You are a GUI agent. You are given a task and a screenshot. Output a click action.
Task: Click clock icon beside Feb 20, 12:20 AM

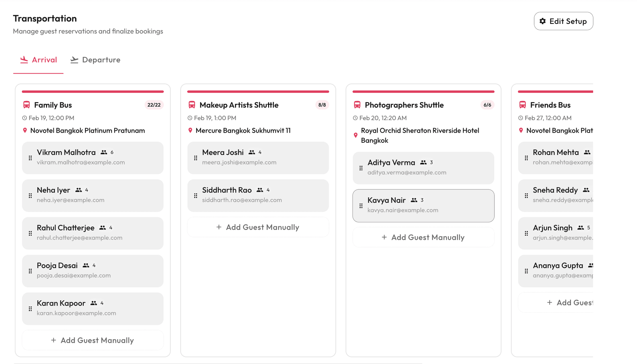click(x=355, y=118)
